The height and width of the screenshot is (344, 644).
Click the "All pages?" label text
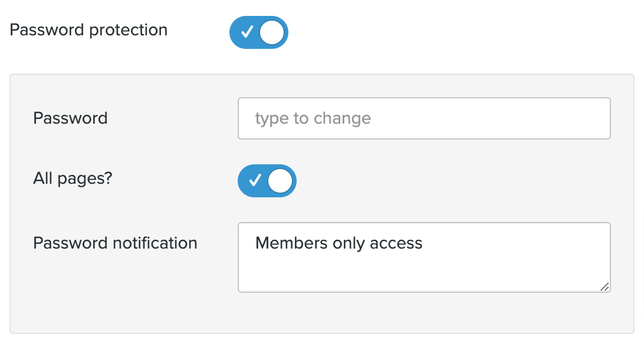tap(73, 178)
